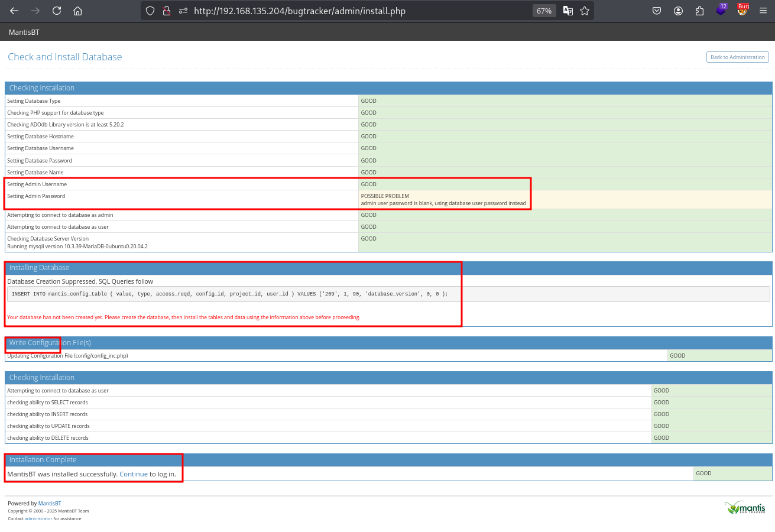Select 'Checking Database Server Version' text

point(48,239)
